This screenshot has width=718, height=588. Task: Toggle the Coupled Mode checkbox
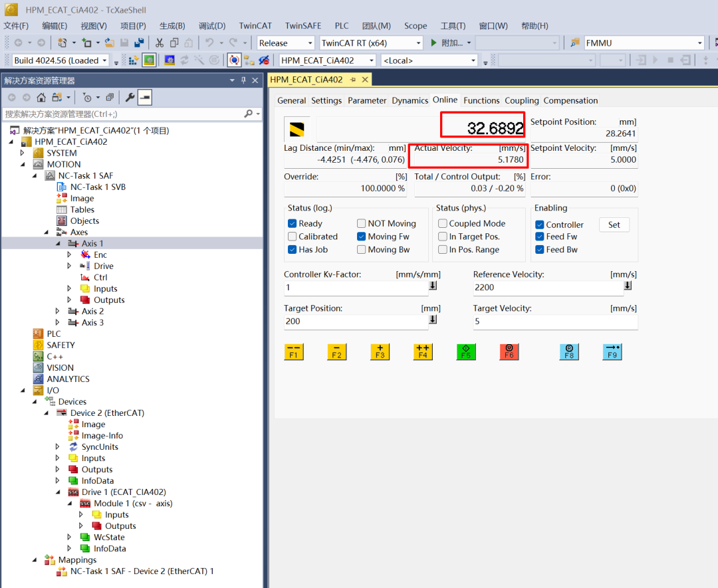tap(442, 223)
